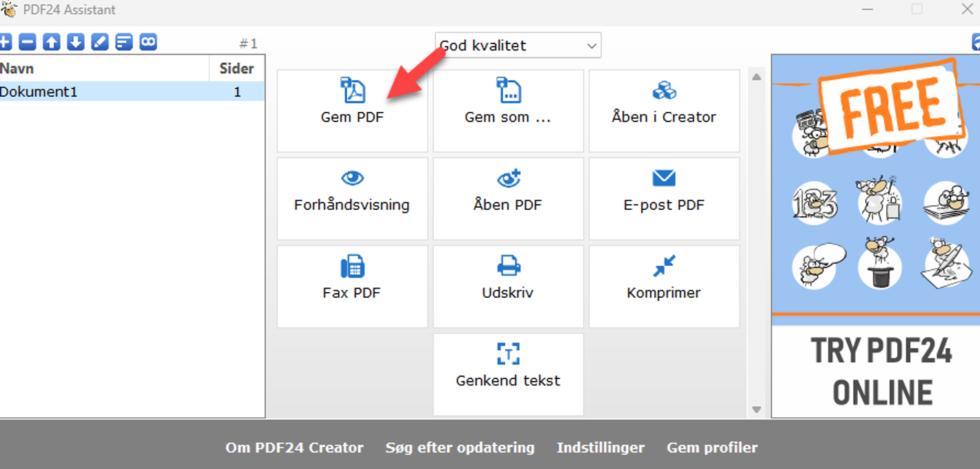Click the PDF24 Assistant title bar icon

coord(9,9)
